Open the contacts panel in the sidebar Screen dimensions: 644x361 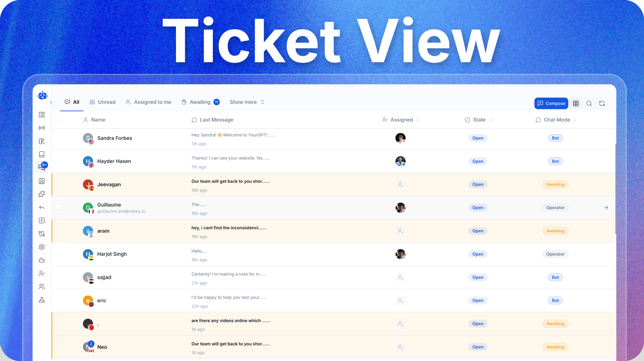[x=42, y=181]
